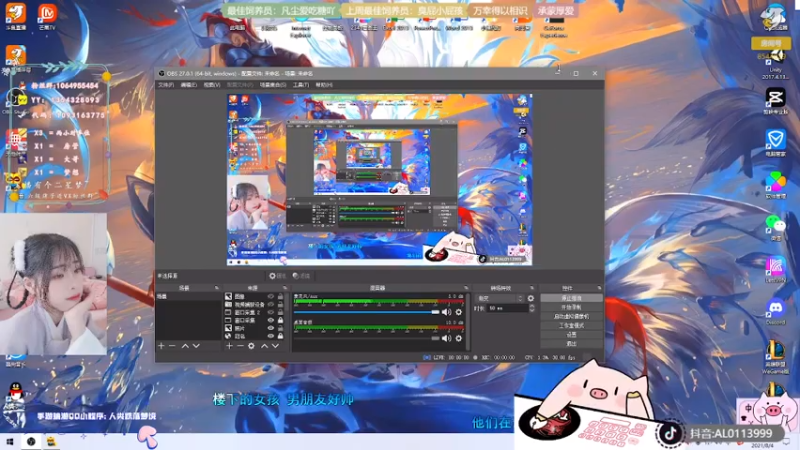Adjust transition duration 50 ms stepper arrows
The width and height of the screenshot is (800, 450).
[x=532, y=308]
